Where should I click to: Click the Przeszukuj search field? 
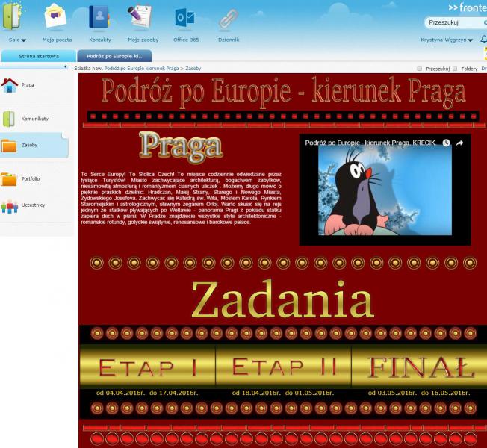[455, 22]
